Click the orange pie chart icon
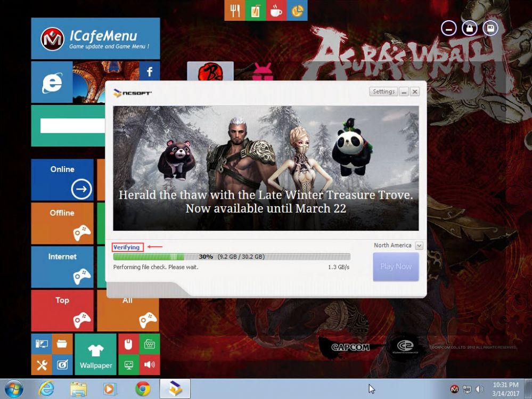 pyautogui.click(x=297, y=11)
